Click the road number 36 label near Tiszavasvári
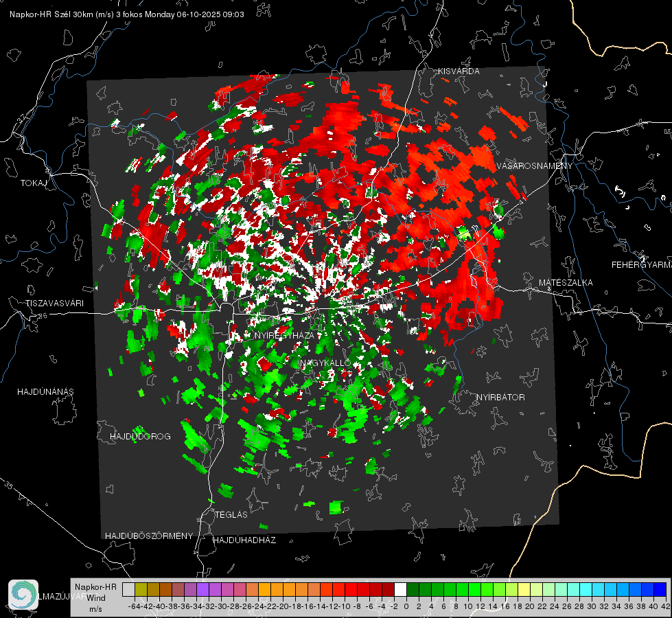The image size is (672, 618). [x=43, y=316]
